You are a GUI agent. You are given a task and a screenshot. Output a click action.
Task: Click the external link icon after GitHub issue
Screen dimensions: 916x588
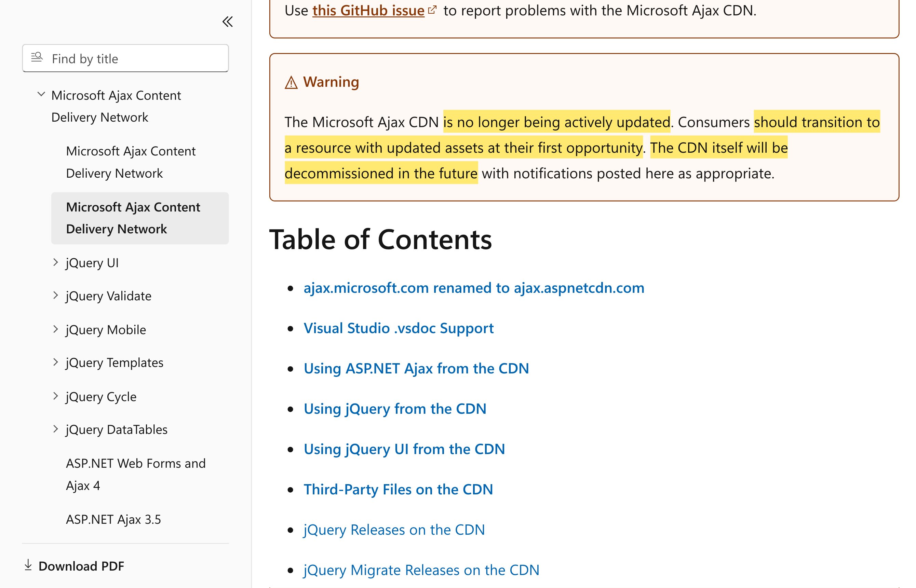432,10
